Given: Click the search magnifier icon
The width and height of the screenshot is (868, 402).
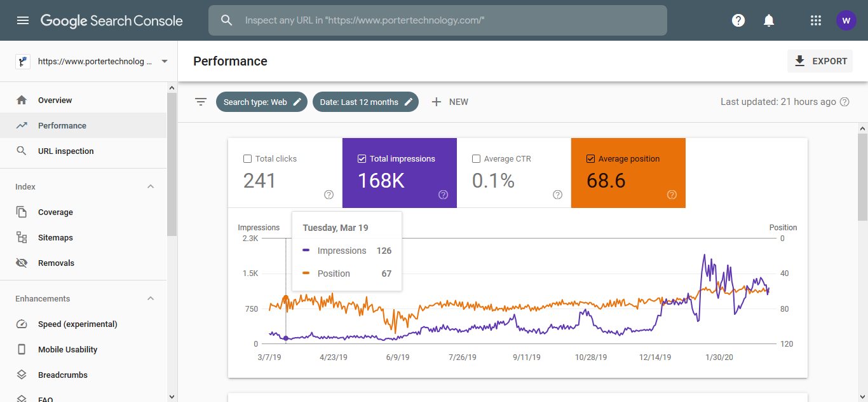Looking at the screenshot, I should click(x=227, y=20).
